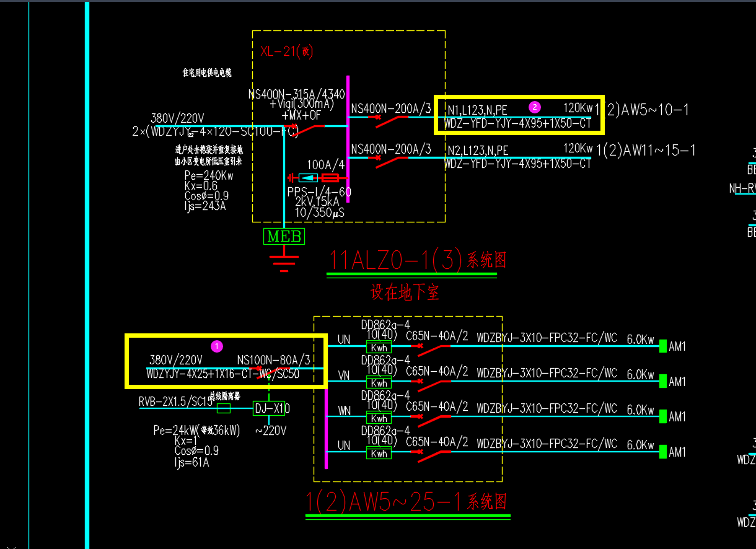Click the PPS-I/4-60 surge device label
The image size is (756, 549).
pyautogui.click(x=319, y=192)
